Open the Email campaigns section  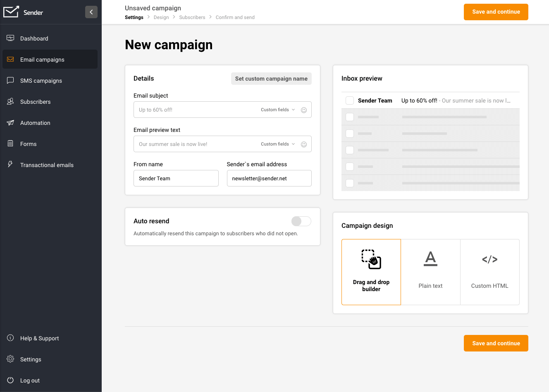42,59
